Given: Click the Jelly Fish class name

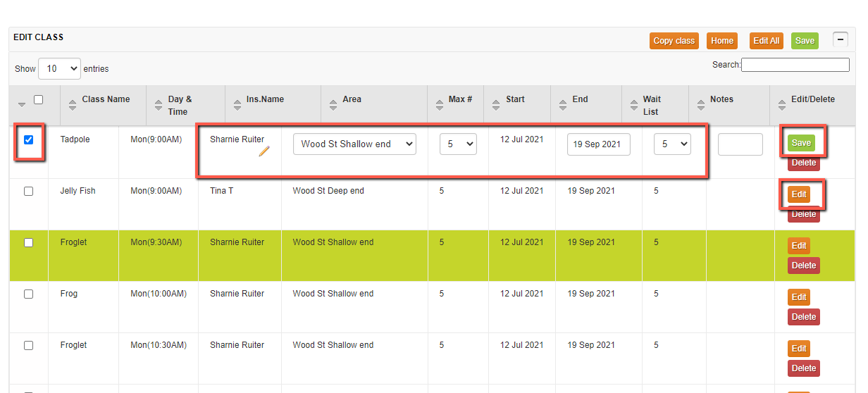Looking at the screenshot, I should [x=77, y=191].
